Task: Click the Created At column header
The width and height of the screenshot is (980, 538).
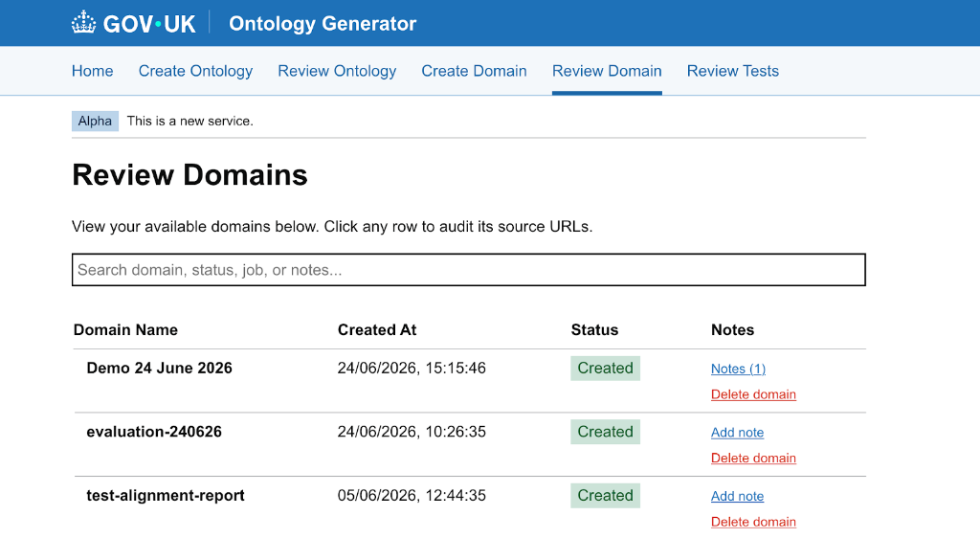Action: point(377,330)
